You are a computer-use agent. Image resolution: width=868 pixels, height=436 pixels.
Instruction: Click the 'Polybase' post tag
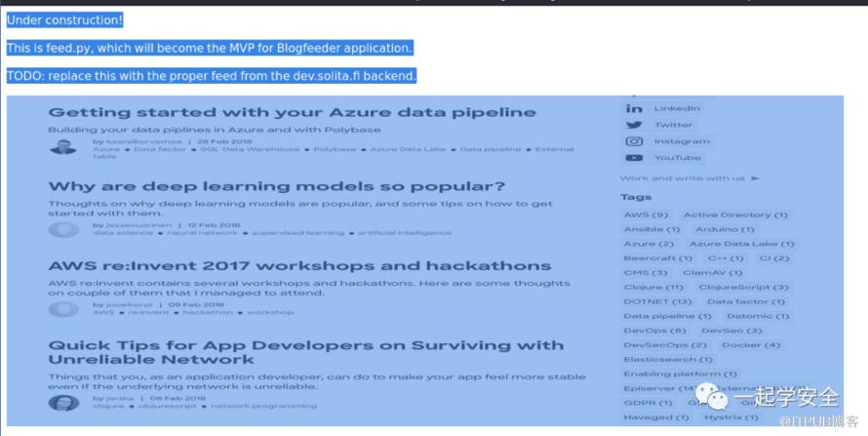335,149
